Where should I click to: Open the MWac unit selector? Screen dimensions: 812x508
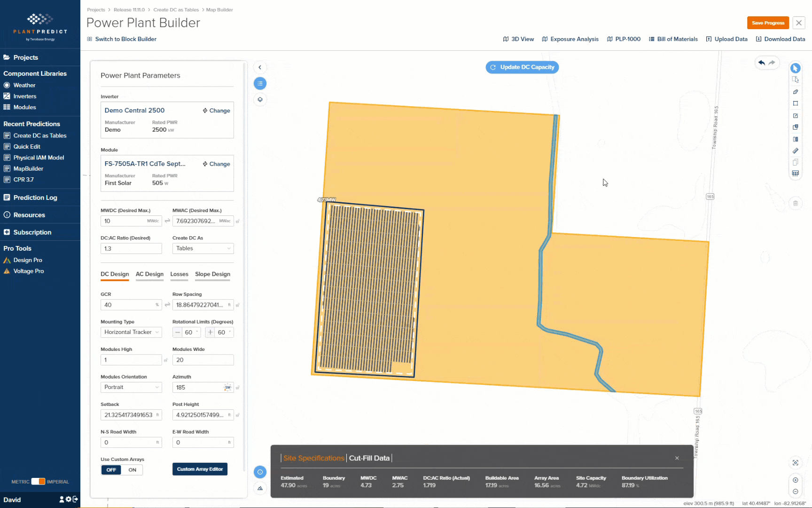coord(225,221)
